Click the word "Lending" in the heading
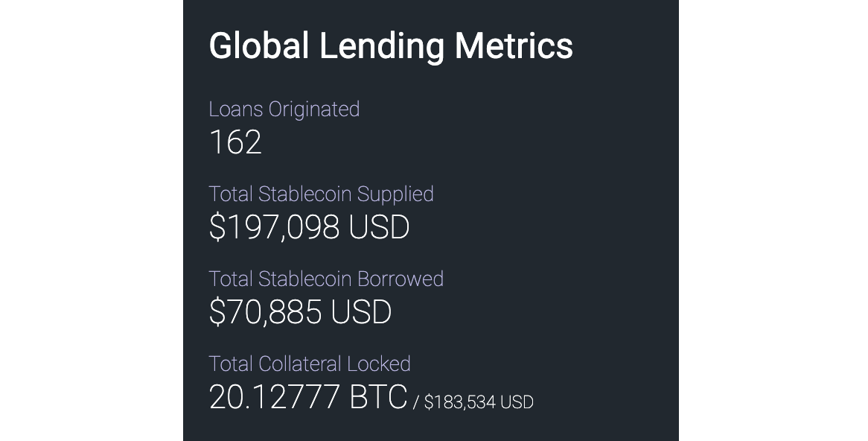This screenshot has height=441, width=868. click(381, 46)
